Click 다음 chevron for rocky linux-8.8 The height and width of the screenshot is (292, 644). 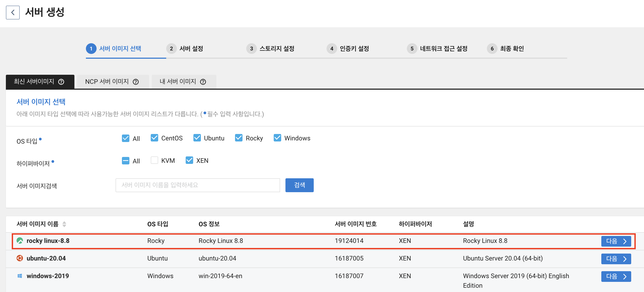click(x=625, y=241)
